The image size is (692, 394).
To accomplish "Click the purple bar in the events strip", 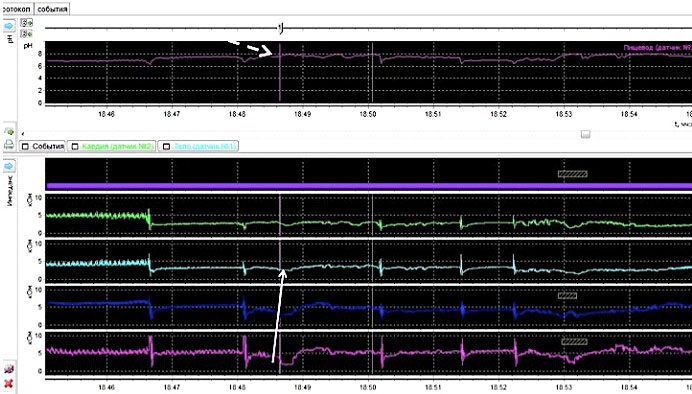I will click(369, 186).
